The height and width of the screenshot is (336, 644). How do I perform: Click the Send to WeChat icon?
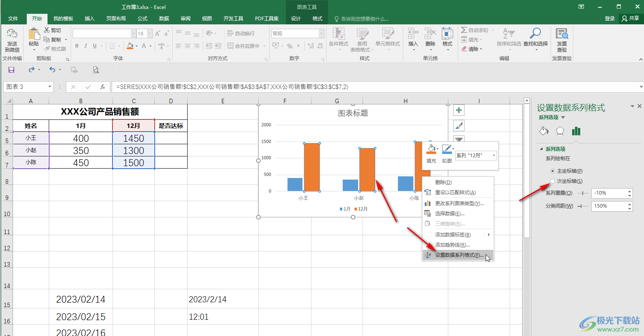[12, 35]
